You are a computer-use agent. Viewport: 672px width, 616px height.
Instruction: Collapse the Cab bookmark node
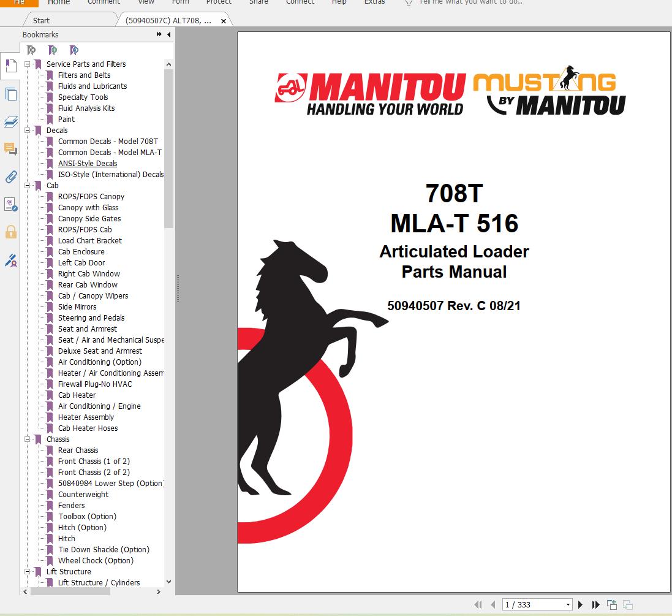(28, 185)
